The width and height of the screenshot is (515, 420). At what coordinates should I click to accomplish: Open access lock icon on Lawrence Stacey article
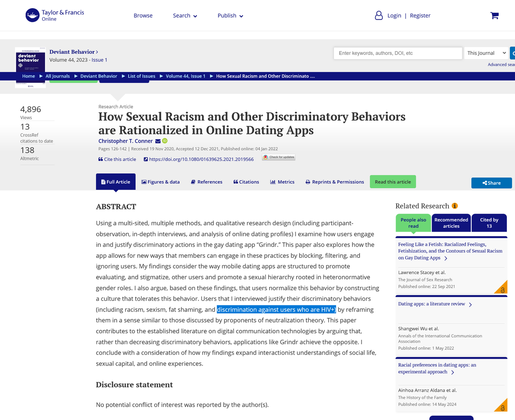point(502,290)
